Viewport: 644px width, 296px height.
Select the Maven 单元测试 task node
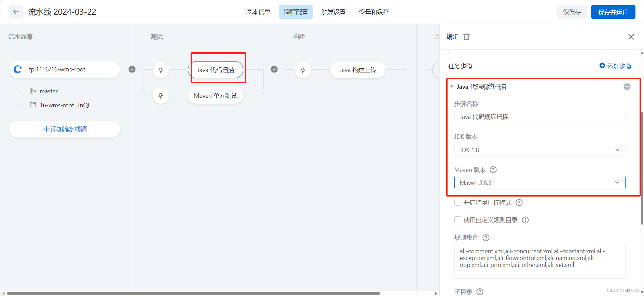point(216,96)
